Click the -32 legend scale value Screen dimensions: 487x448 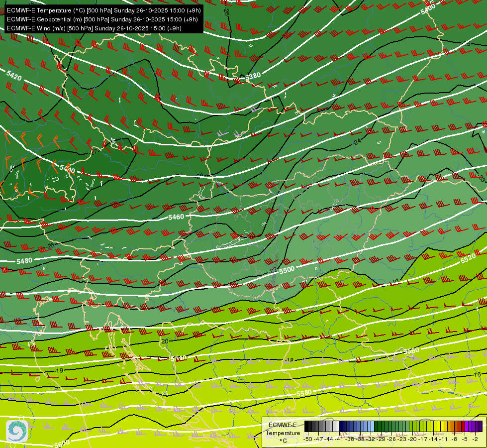point(371,439)
